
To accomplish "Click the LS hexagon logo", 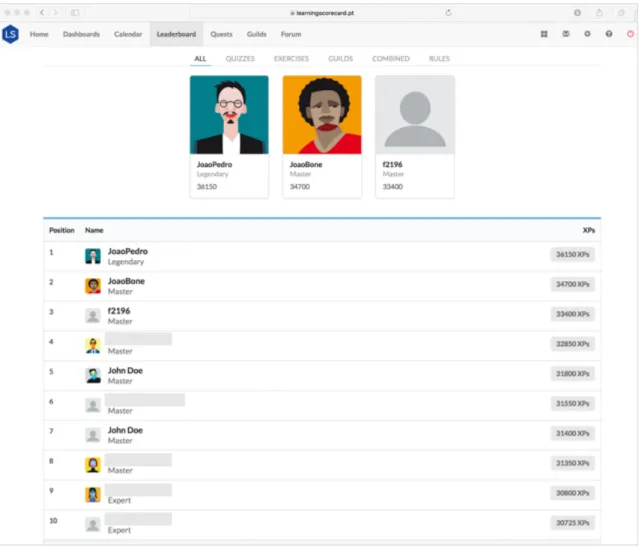I will (x=10, y=34).
